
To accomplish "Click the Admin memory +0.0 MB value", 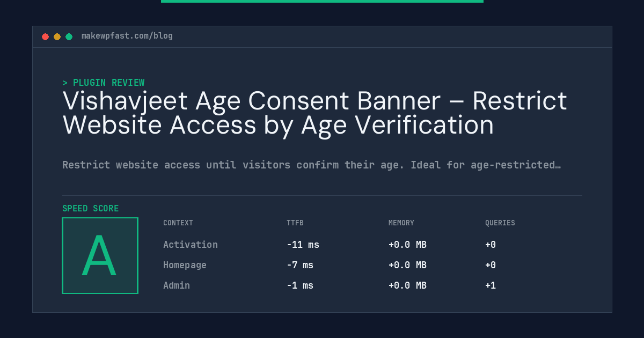I will coord(407,285).
